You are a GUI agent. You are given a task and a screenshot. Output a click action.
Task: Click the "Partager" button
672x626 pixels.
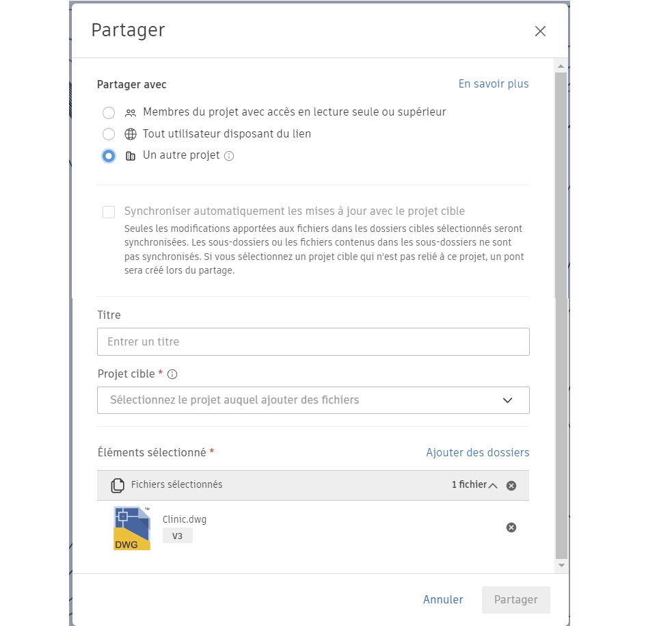[x=515, y=599]
